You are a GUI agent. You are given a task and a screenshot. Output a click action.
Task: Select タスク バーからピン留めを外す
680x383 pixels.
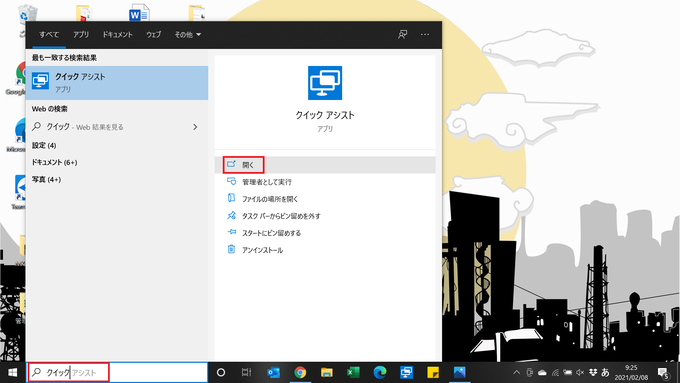325,216
